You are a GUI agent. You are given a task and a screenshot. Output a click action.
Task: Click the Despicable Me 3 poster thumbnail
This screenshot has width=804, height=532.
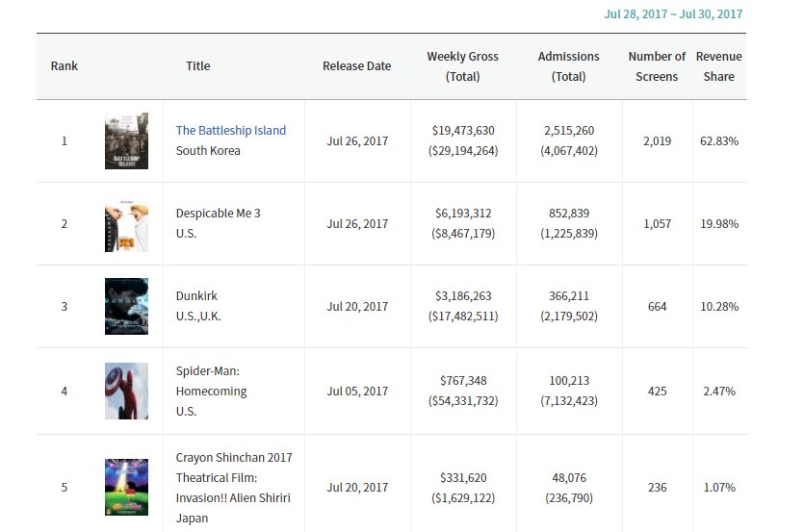[x=126, y=223]
